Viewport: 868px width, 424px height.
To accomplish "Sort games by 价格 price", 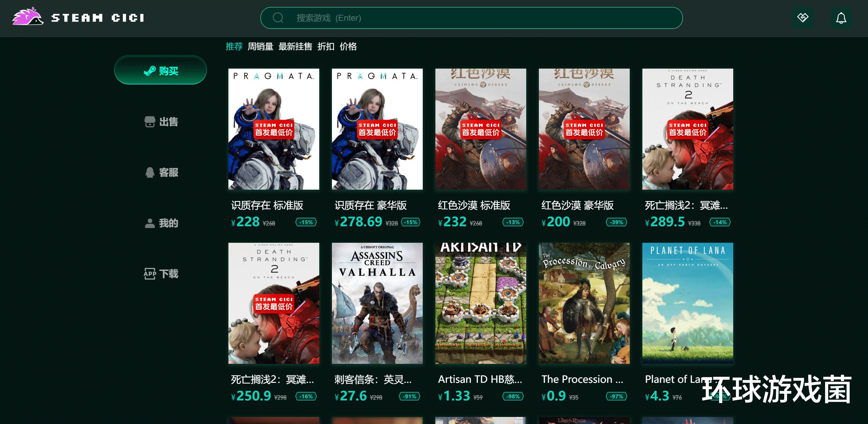I will (348, 46).
